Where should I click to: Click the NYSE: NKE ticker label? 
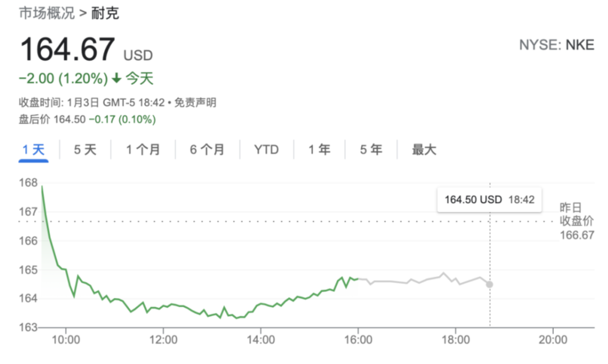point(557,45)
